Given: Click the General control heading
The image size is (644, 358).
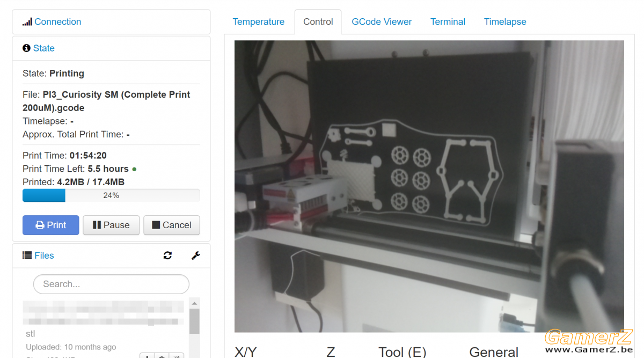Looking at the screenshot, I should point(494,352).
